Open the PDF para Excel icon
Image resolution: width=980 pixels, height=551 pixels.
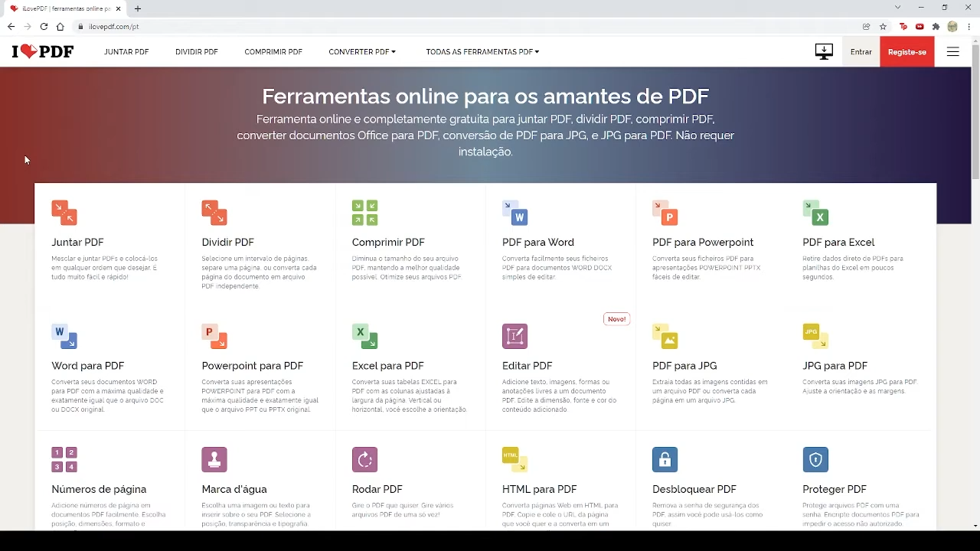click(815, 212)
